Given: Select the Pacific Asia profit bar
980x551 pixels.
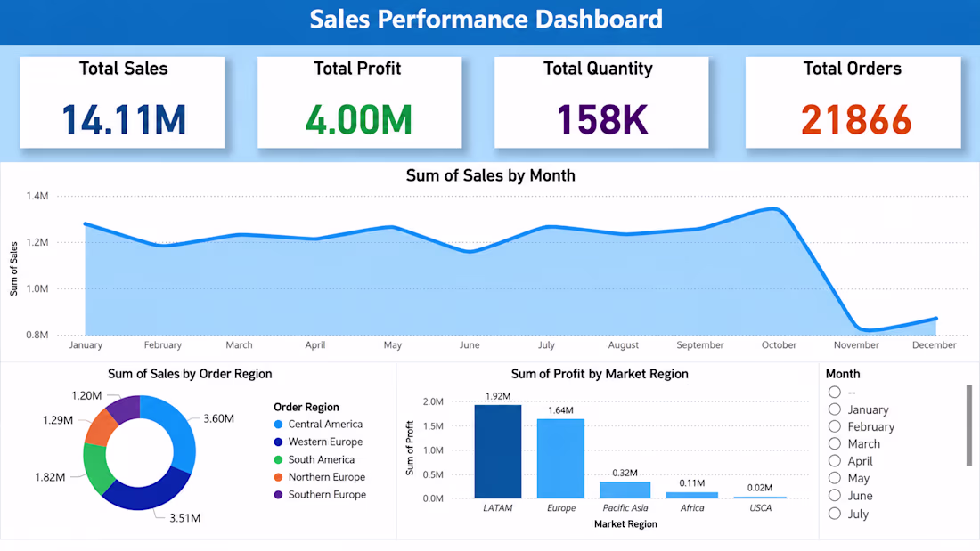Looking at the screenshot, I should coord(625,490).
